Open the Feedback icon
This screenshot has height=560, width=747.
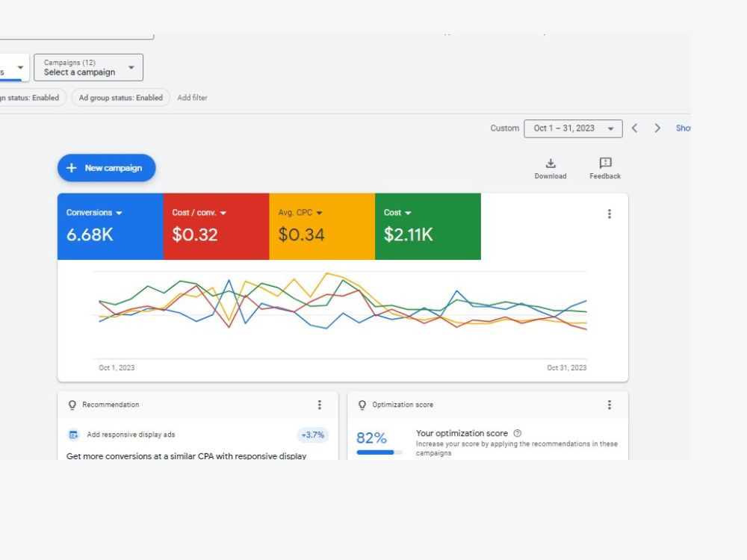point(605,169)
